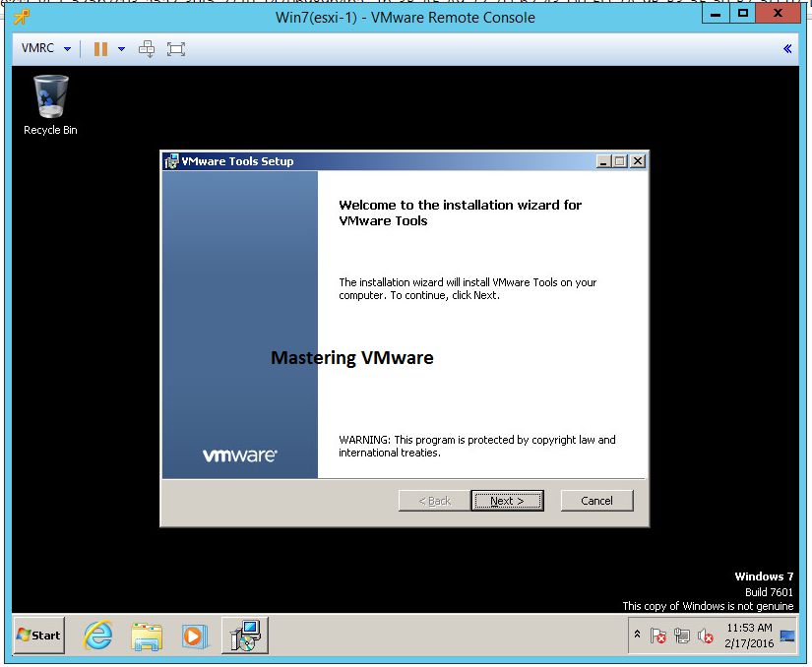Click the vmware logo in the wizard
This screenshot has width=812, height=667.
pos(240,455)
